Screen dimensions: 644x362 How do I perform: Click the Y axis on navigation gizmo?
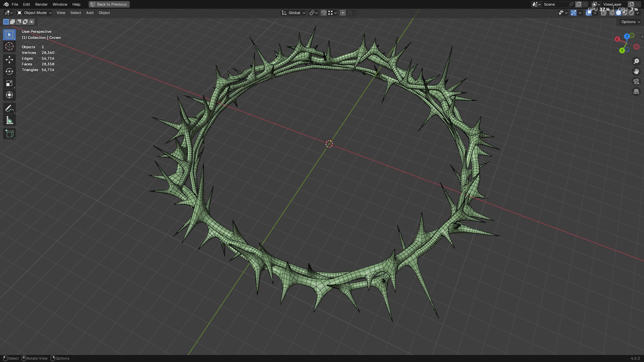622,50
